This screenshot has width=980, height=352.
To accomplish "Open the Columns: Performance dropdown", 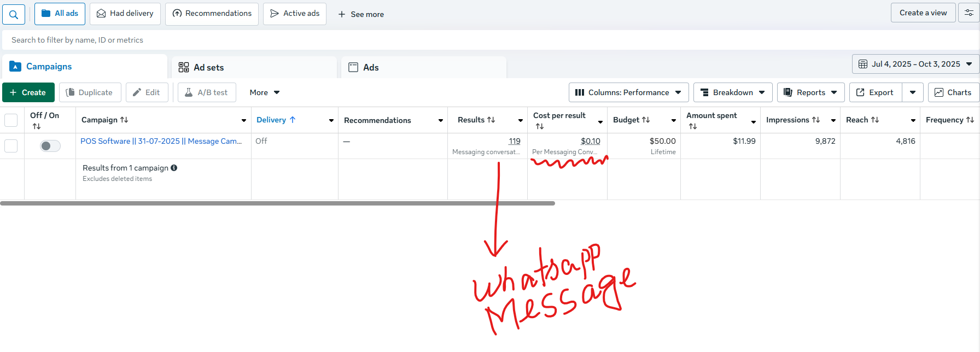I will 628,92.
